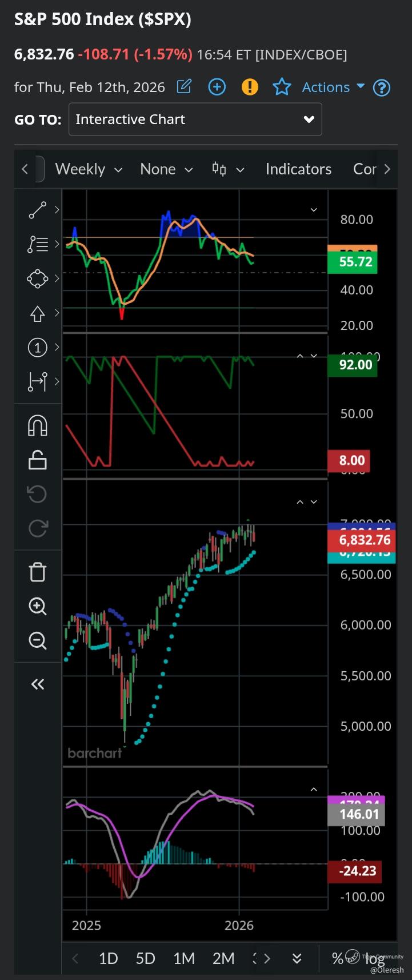Click the 2025 time axis label
Screen dimensions: 412x980
[86, 926]
